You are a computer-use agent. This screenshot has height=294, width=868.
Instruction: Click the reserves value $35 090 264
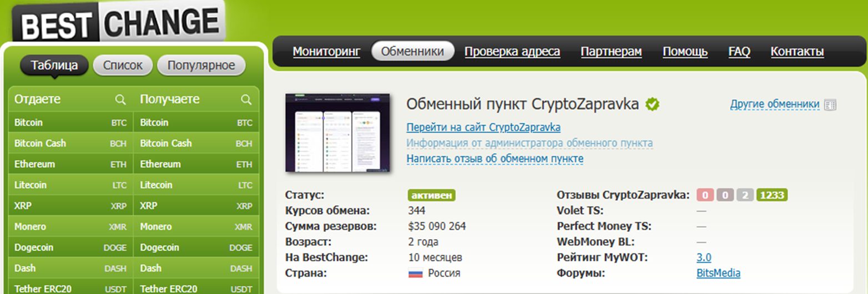[437, 226]
